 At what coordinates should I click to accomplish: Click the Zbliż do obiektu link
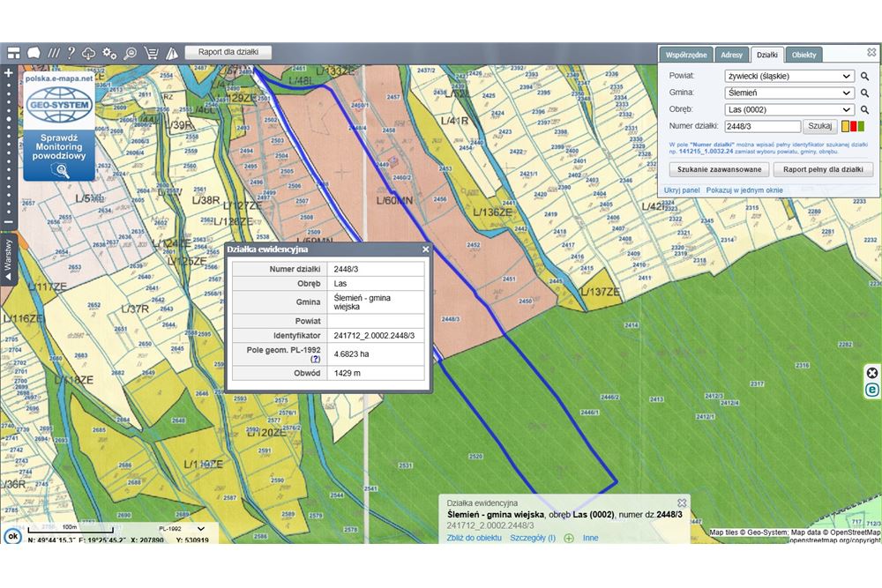[x=475, y=538]
